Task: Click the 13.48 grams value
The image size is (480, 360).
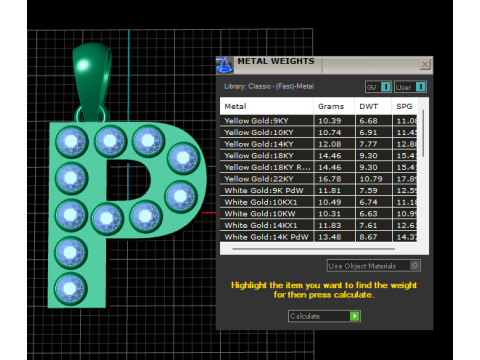Action: (x=330, y=237)
